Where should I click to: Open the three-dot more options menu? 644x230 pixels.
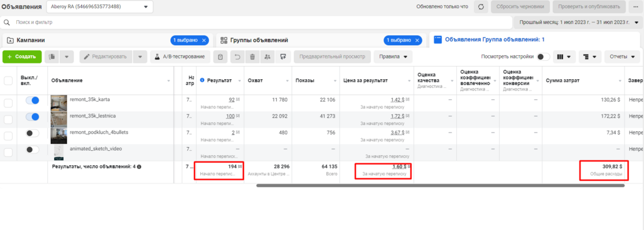tap(636, 6)
